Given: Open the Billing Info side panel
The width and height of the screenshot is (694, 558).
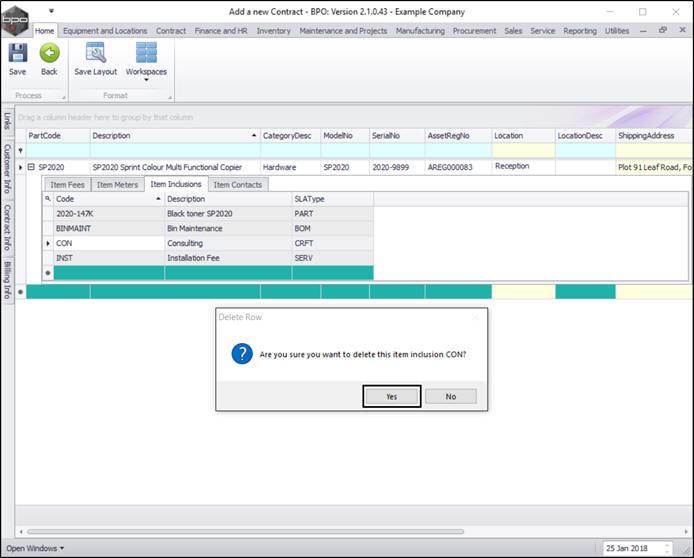Looking at the screenshot, I should coord(7,280).
